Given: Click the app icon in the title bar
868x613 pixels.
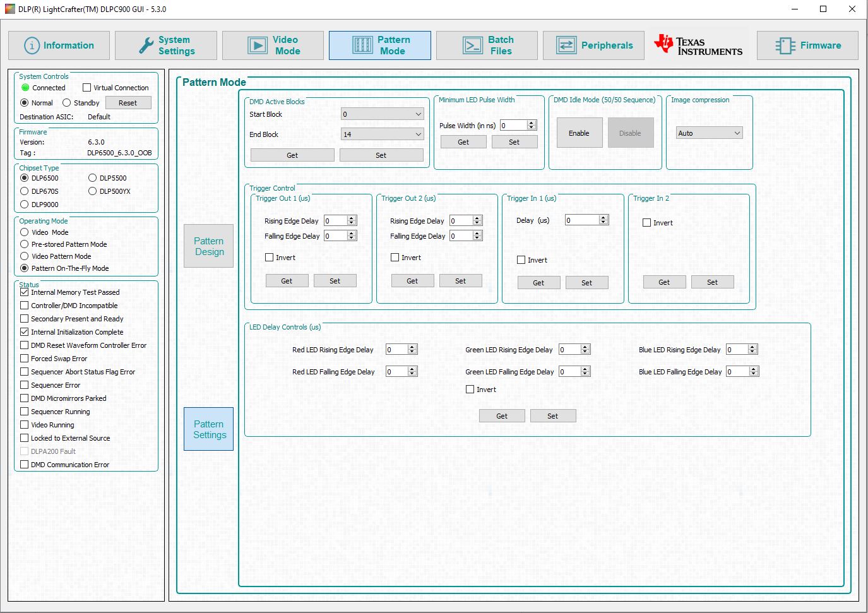Looking at the screenshot, I should pyautogui.click(x=9, y=9).
